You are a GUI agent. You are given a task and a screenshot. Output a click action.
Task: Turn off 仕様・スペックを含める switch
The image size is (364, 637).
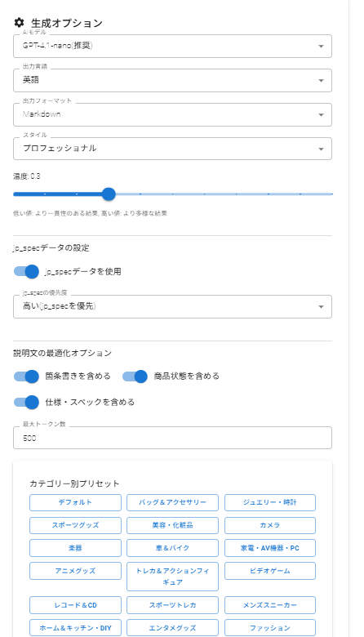pyautogui.click(x=26, y=402)
